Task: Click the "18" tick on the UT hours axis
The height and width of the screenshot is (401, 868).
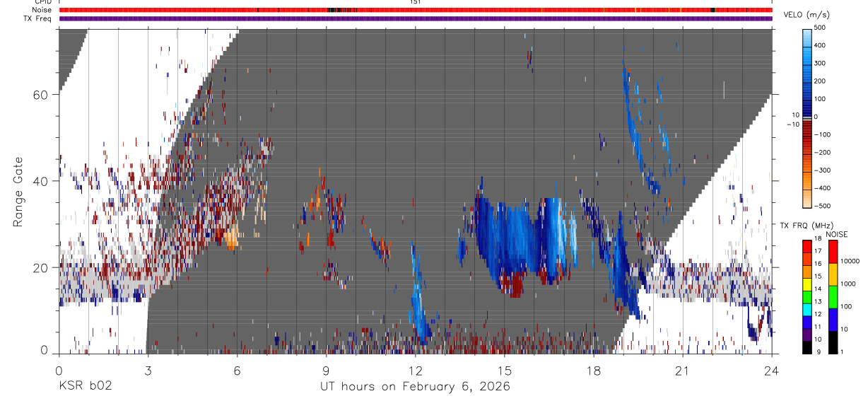Action: pos(593,371)
